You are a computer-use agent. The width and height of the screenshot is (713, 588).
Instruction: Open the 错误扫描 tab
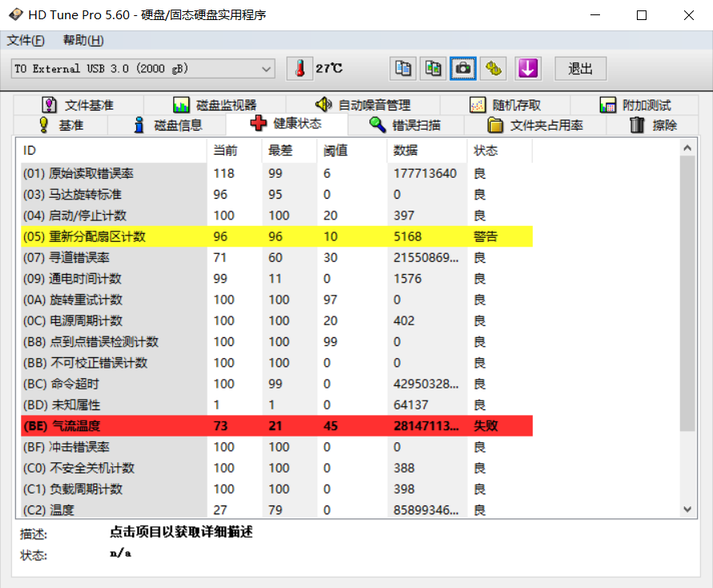click(x=405, y=125)
